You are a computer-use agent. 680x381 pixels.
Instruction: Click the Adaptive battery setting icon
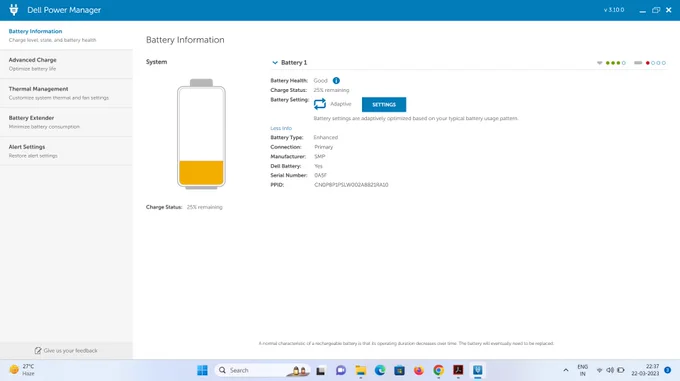coord(320,104)
